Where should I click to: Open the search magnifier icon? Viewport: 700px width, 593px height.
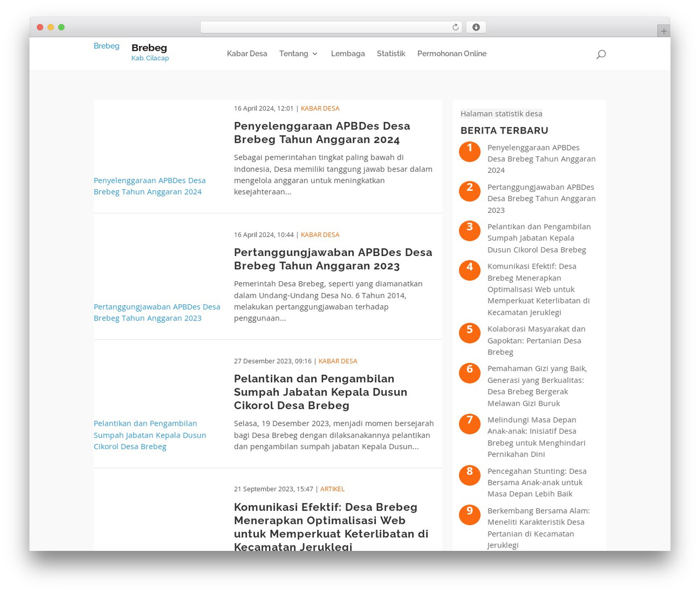(601, 54)
